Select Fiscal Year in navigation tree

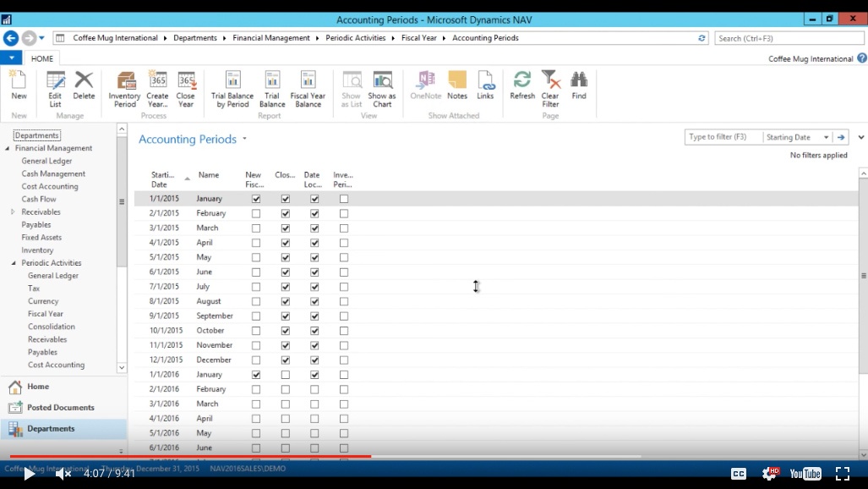[x=46, y=314]
